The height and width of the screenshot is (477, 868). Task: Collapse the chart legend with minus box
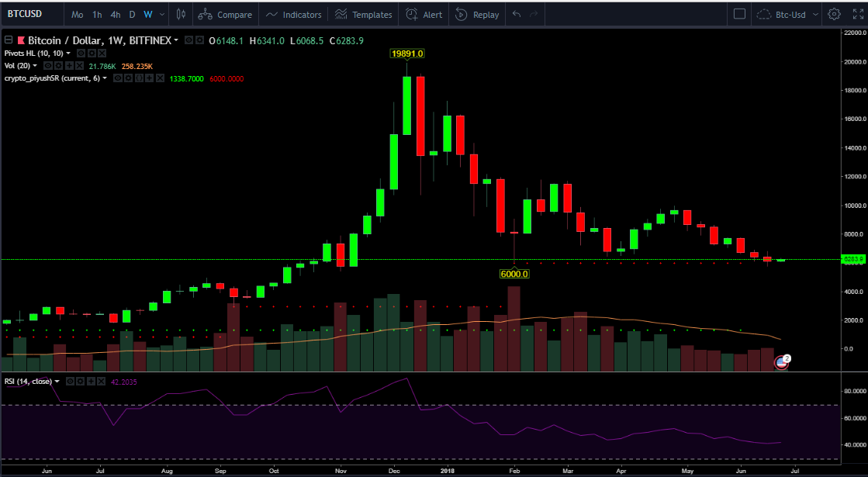point(9,40)
